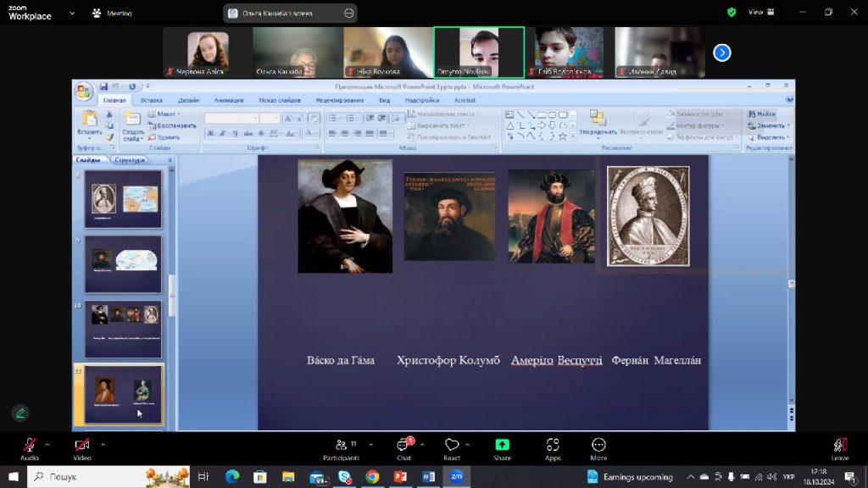Open the Заменить replace dropdown
Image resolution: width=868 pixels, height=488 pixels.
pos(769,125)
